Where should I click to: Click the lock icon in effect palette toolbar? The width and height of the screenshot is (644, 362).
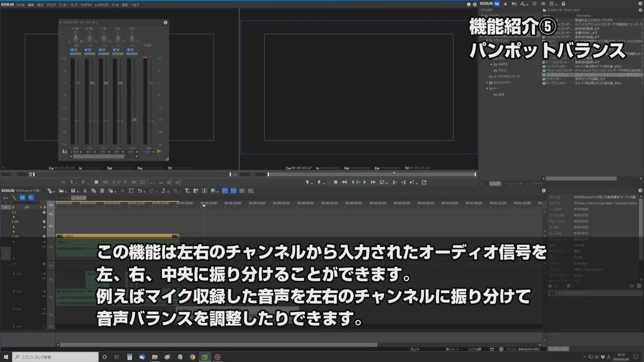pyautogui.click(x=563, y=4)
